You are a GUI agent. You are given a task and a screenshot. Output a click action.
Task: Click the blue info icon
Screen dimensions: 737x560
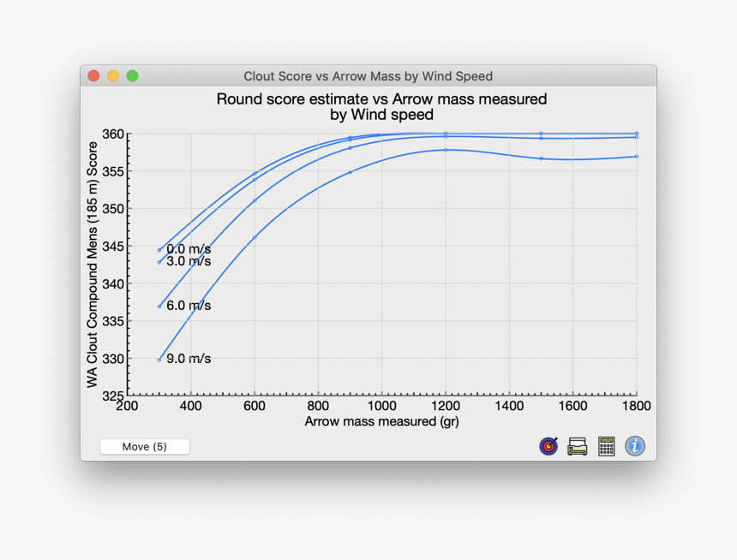634,446
